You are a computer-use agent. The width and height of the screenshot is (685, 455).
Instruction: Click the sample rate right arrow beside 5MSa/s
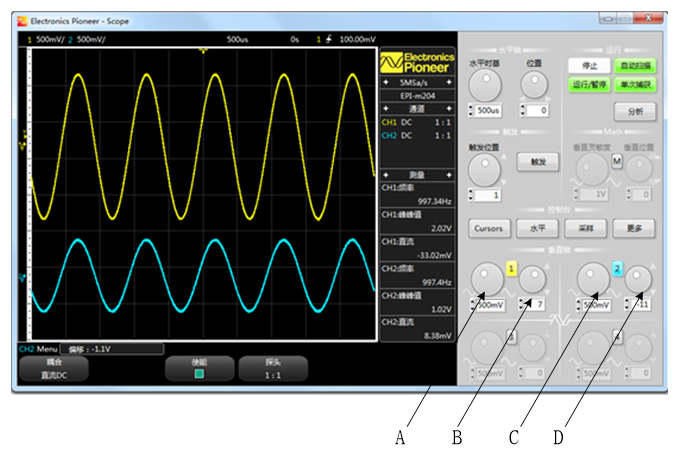(x=449, y=82)
